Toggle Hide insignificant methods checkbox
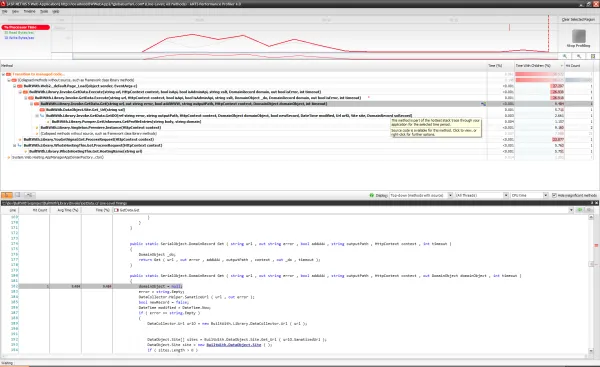 pos(554,195)
